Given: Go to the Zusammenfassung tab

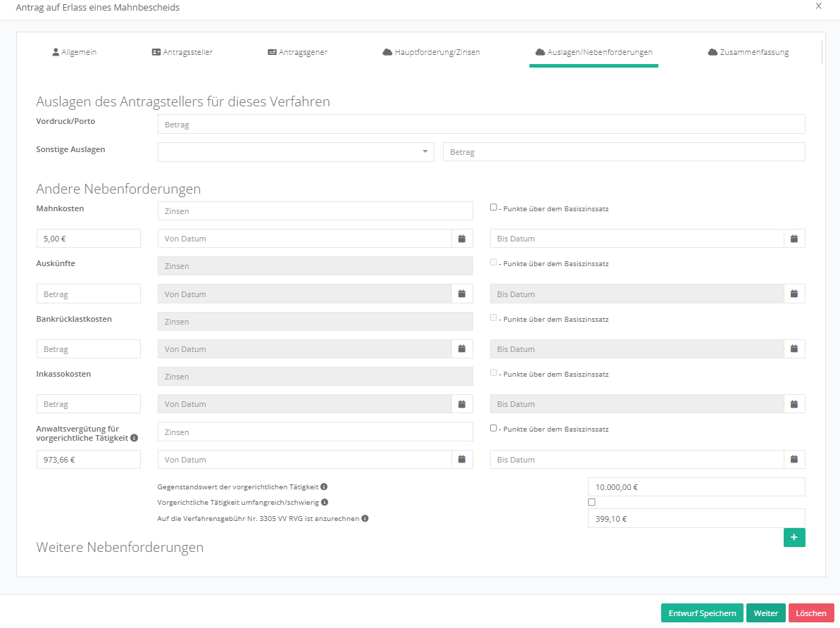Looking at the screenshot, I should (x=748, y=52).
